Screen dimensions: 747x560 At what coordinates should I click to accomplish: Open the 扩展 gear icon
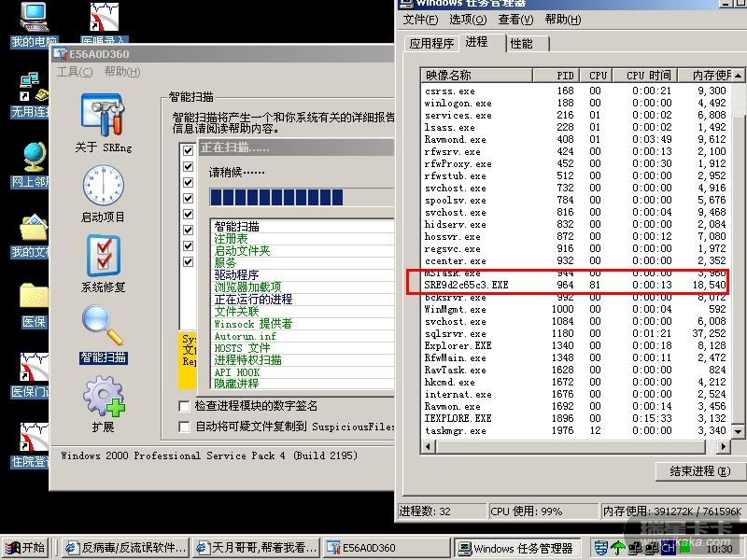[x=103, y=396]
